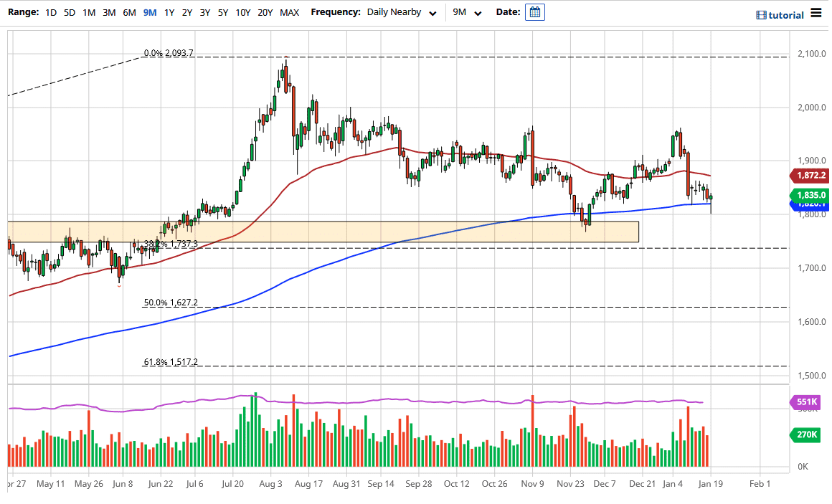This screenshot has width=832, height=504.
Task: Click the green 270K volume badge
Action: 805,435
